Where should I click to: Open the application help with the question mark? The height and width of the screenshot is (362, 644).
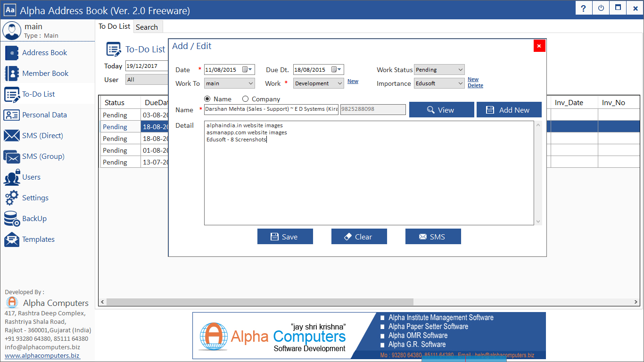[x=583, y=8]
